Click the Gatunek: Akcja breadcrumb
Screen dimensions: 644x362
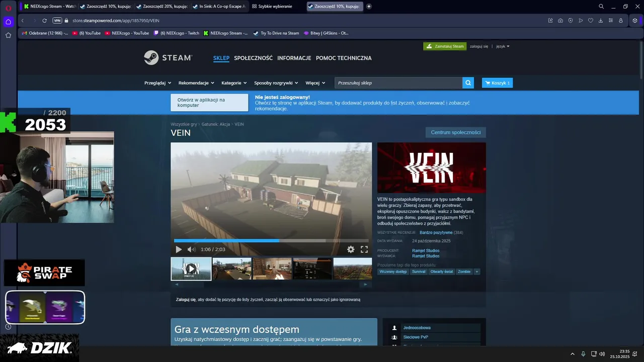[216, 124]
